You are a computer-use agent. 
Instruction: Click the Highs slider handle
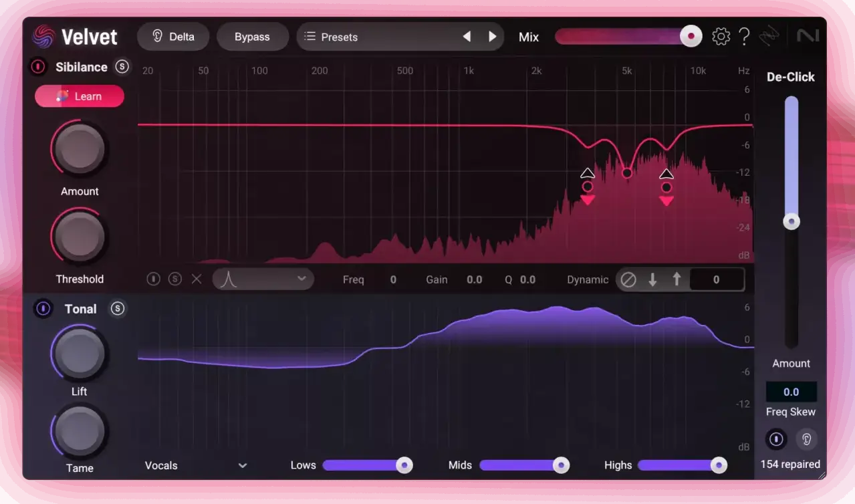click(x=719, y=465)
